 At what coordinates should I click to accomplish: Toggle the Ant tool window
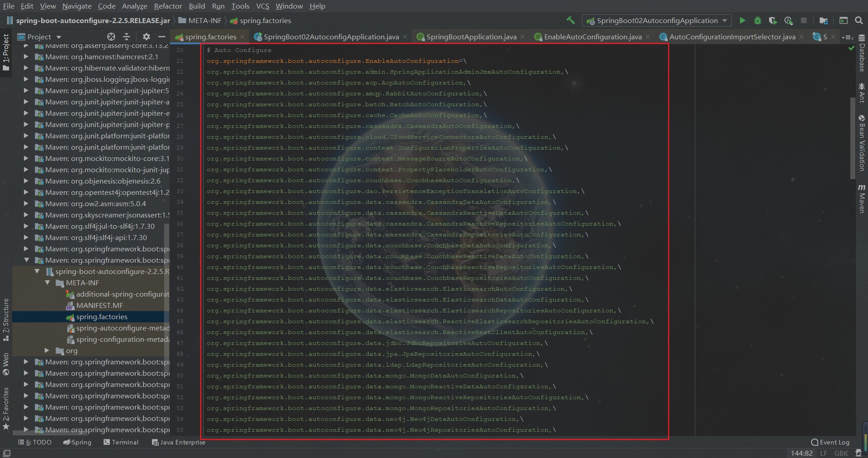[862, 93]
